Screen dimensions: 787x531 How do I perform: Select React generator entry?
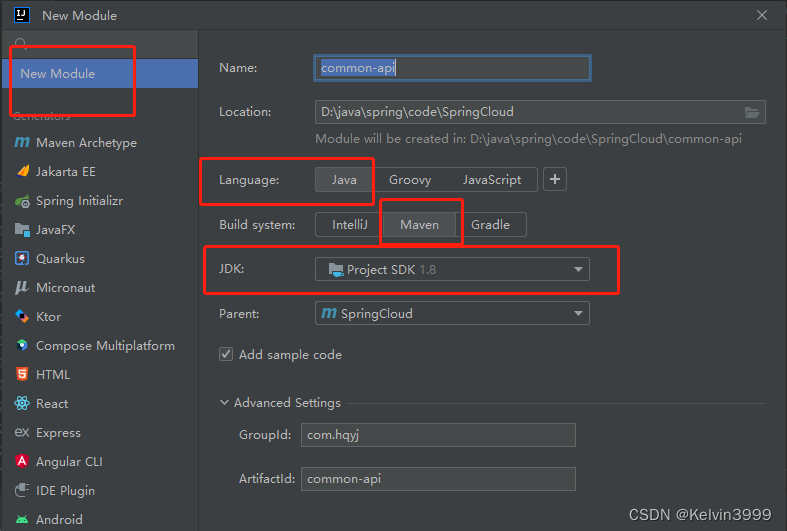coord(100,404)
